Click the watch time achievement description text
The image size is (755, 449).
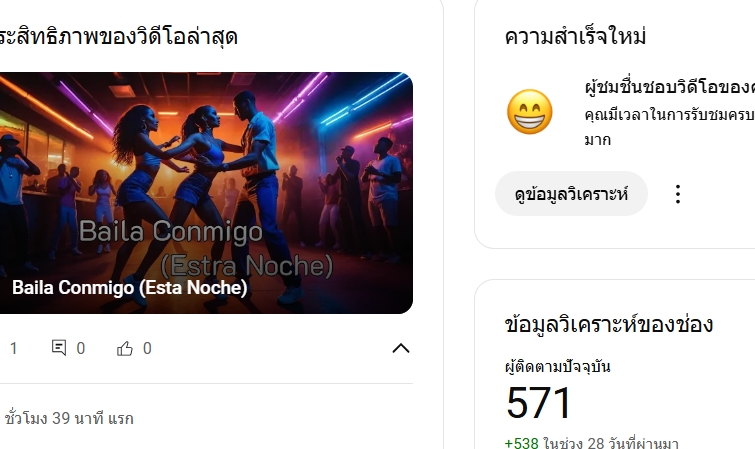pos(669,127)
